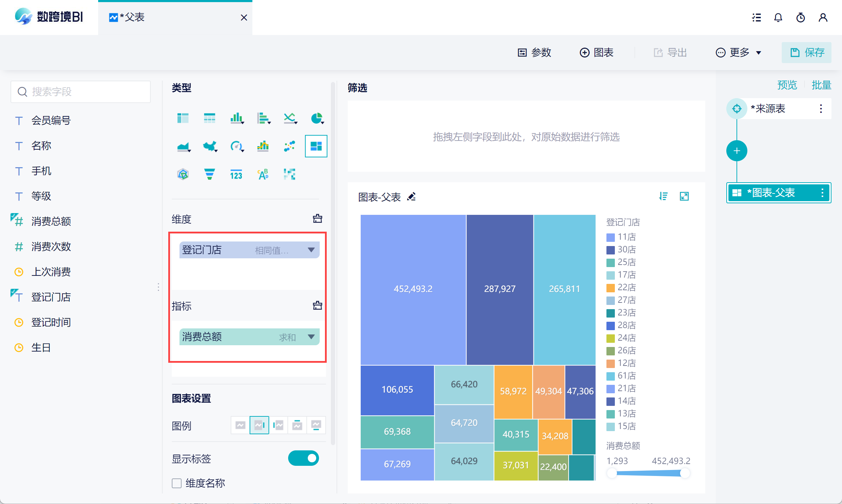This screenshot has height=504, width=842.
Task: Open the 参数 menu item
Action: tap(535, 53)
